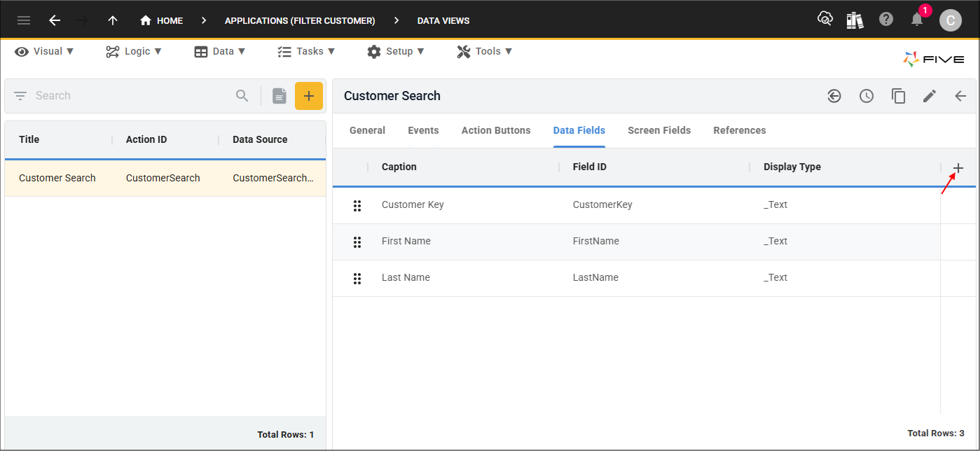Select the Customer Key caption
980x451 pixels.
point(413,204)
